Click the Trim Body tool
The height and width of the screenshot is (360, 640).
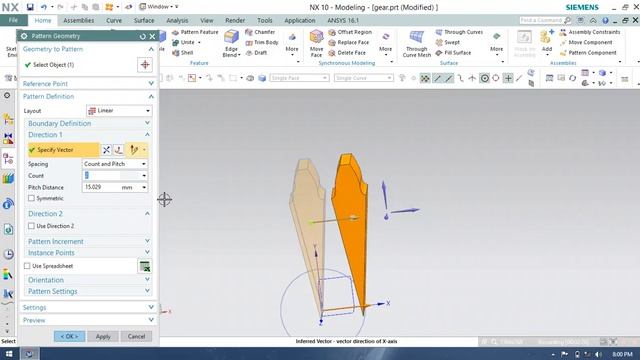(x=262, y=42)
